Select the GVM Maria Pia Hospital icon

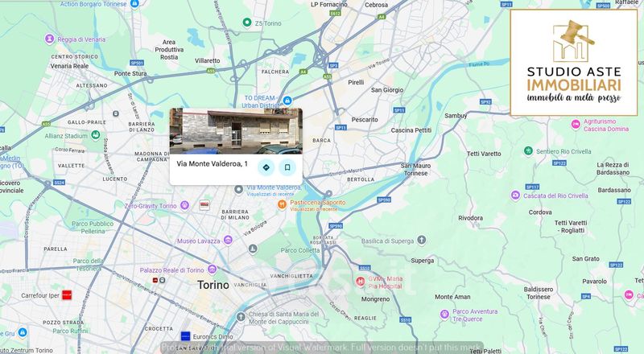pos(360,282)
